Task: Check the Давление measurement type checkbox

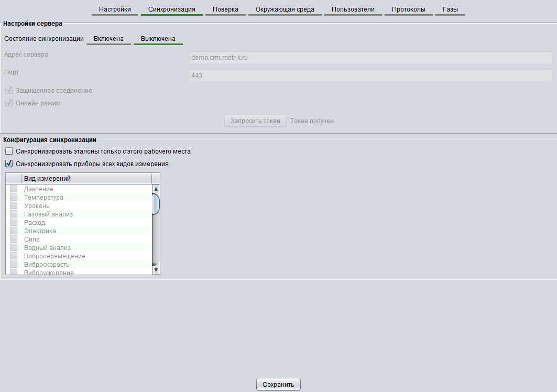Action: click(x=14, y=189)
